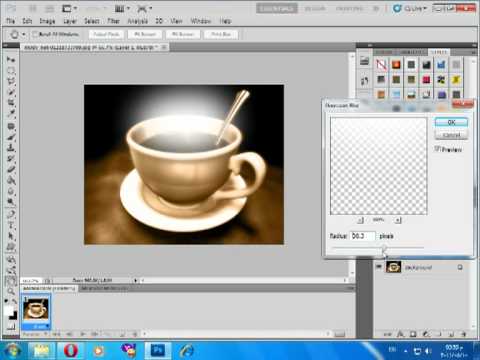Image resolution: width=480 pixels, height=360 pixels.
Task: Open the lower collapsed panel icon left of Styles
Action: (x=364, y=81)
